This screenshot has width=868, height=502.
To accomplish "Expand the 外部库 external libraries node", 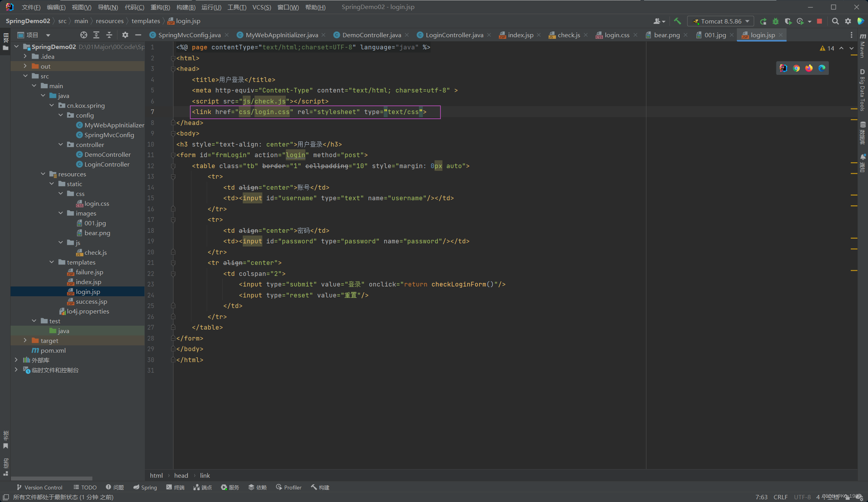I will tap(16, 360).
